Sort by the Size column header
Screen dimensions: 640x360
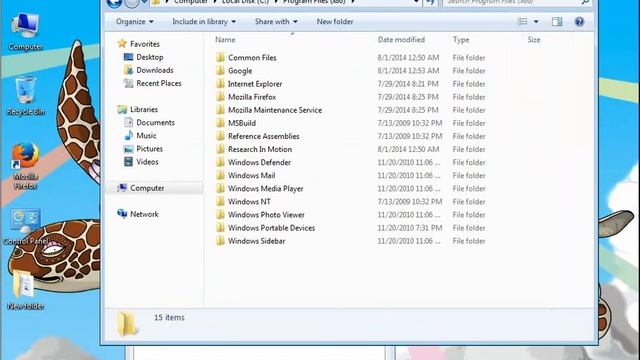(533, 40)
